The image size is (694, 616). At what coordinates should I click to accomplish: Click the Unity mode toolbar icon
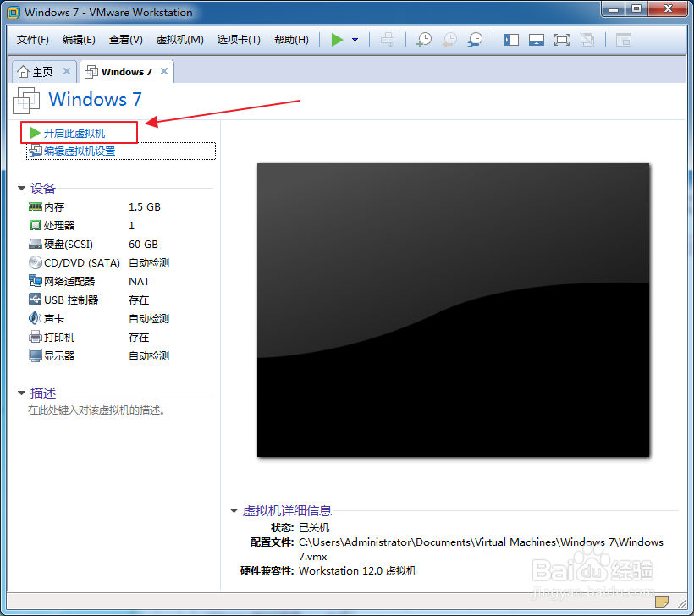pyautogui.click(x=587, y=41)
